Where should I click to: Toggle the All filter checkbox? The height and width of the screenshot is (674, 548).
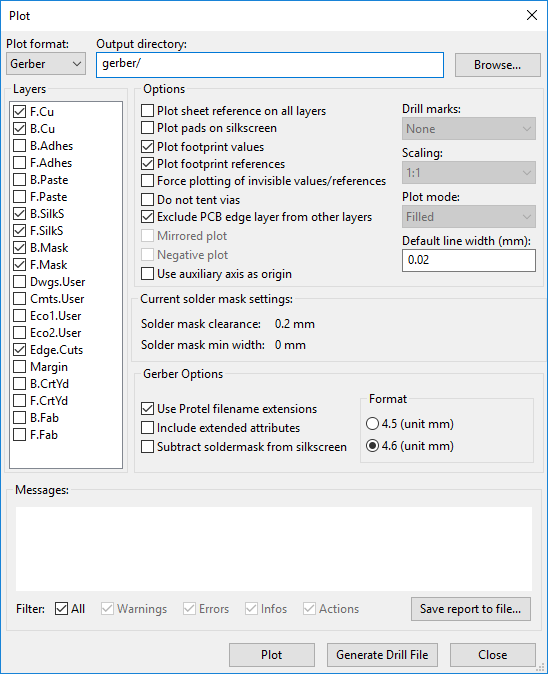click(x=61, y=609)
